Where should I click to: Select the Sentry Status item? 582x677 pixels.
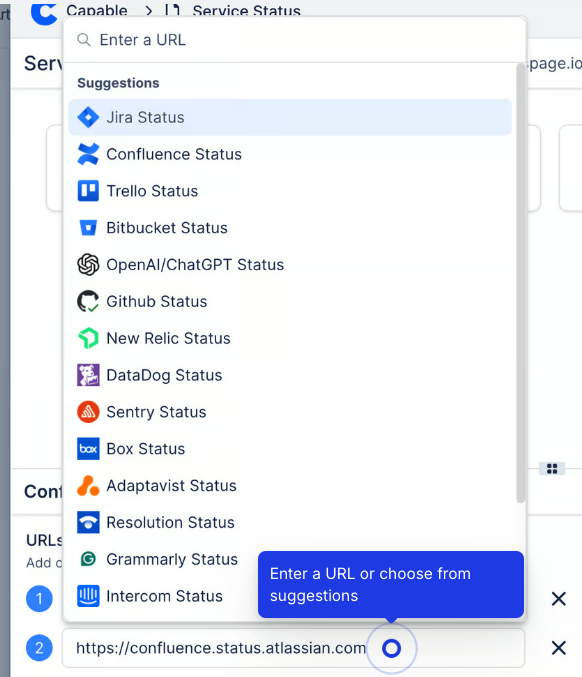coord(290,412)
